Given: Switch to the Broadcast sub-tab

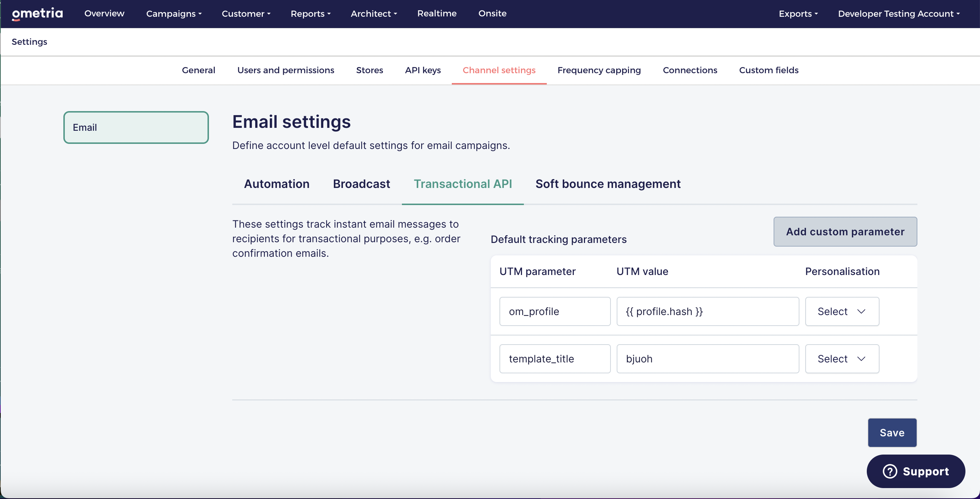Looking at the screenshot, I should (361, 184).
